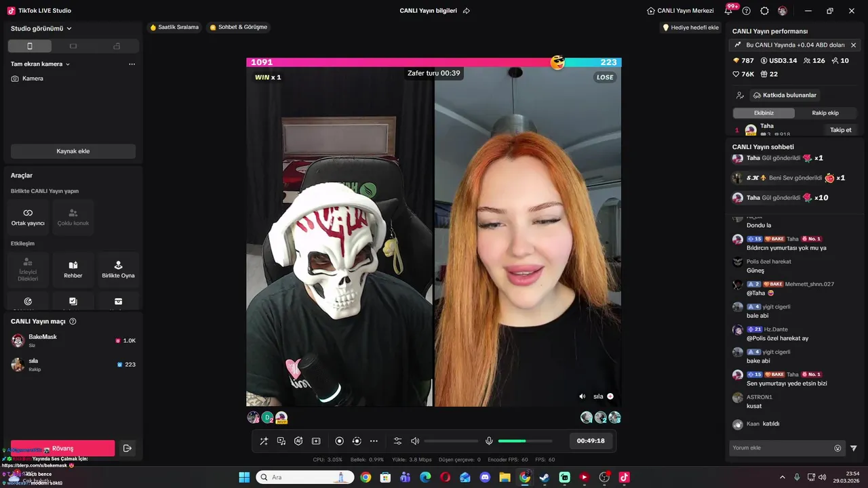Screen dimensions: 868x488
Task: Expand the Studio görünümü dropdown
Action: pyautogui.click(x=41, y=28)
